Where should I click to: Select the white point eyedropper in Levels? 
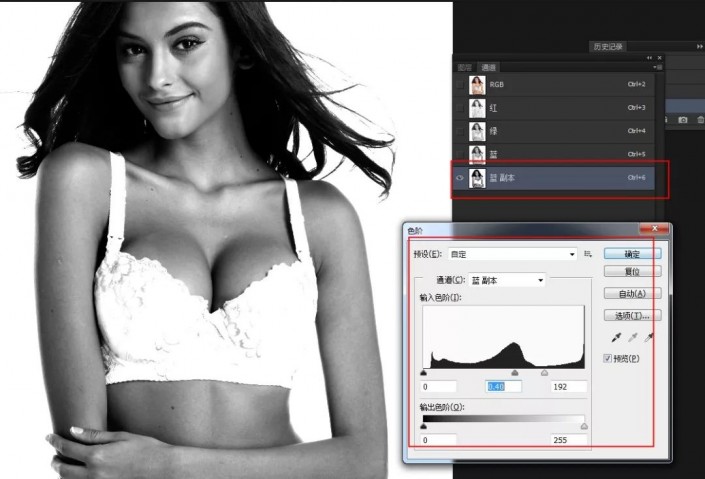coord(648,337)
